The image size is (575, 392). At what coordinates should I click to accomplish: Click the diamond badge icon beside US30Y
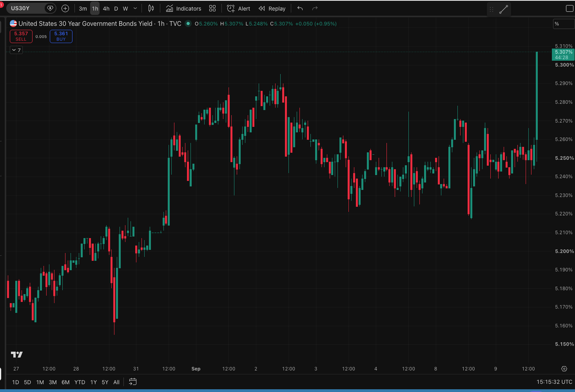[50, 8]
